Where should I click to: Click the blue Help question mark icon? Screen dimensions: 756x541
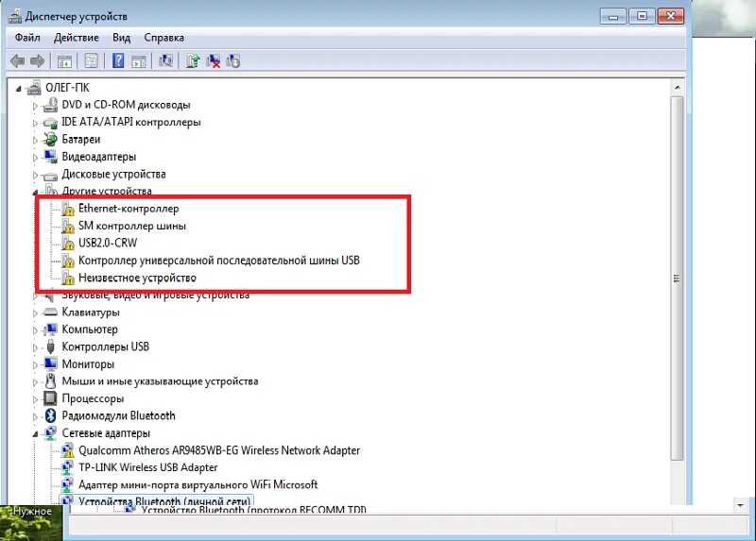coord(118,61)
